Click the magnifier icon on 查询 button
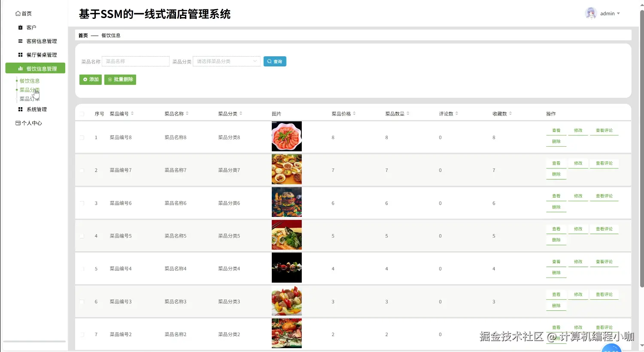Viewport: 644px width, 352px height. pos(269,61)
